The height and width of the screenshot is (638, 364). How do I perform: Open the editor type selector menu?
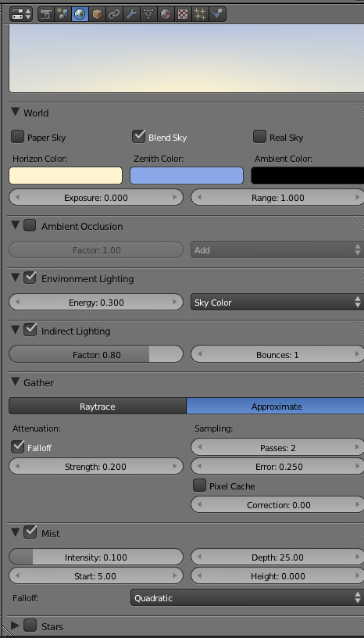pyautogui.click(x=21, y=14)
